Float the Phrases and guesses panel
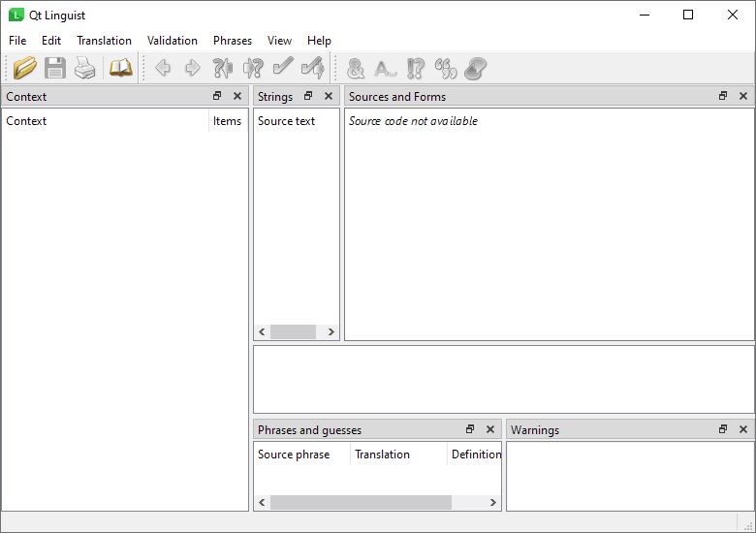The image size is (756, 533). 470,429
